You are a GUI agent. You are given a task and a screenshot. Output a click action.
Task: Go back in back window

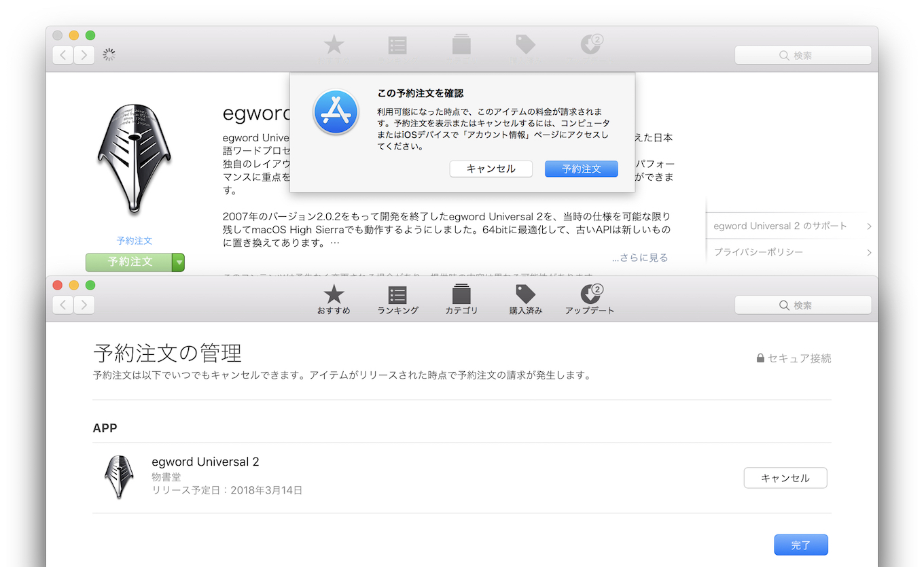pos(63,55)
